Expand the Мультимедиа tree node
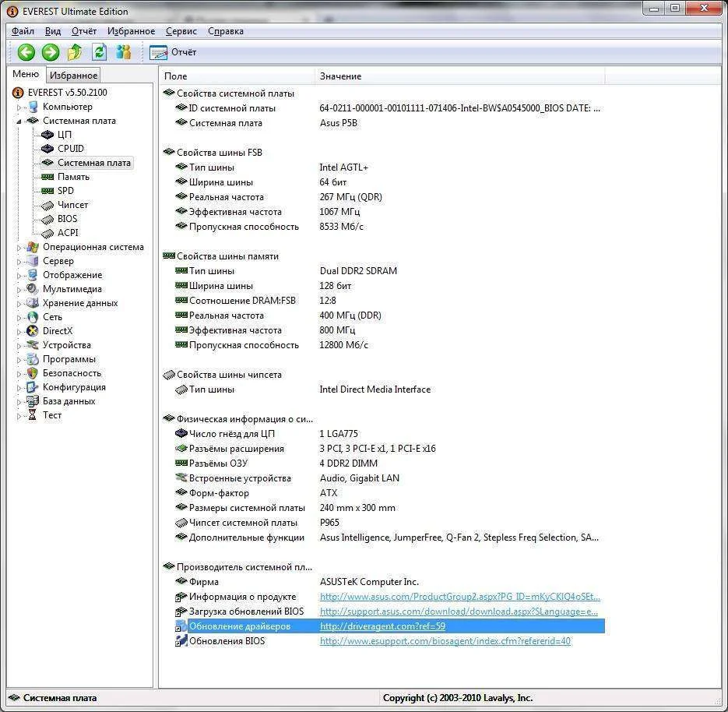Screen dimensions: 728x712 coord(19,289)
